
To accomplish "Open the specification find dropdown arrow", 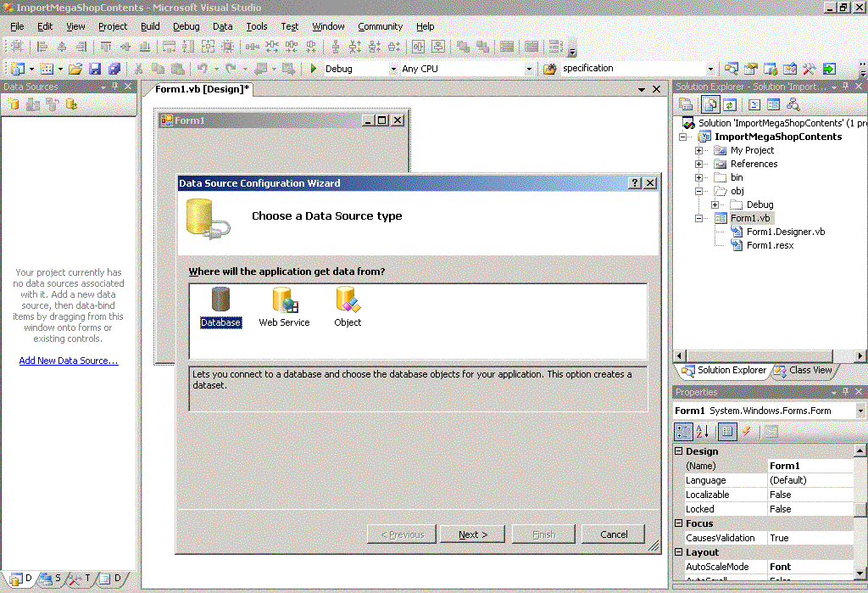I will 710,70.
